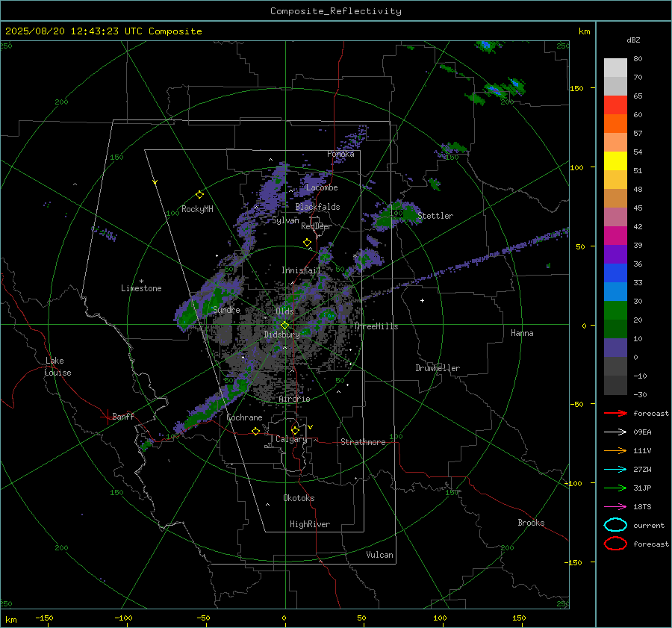The height and width of the screenshot is (628, 672).
Task: Select the 36 dBZ blue color swatch
Action: (x=615, y=273)
